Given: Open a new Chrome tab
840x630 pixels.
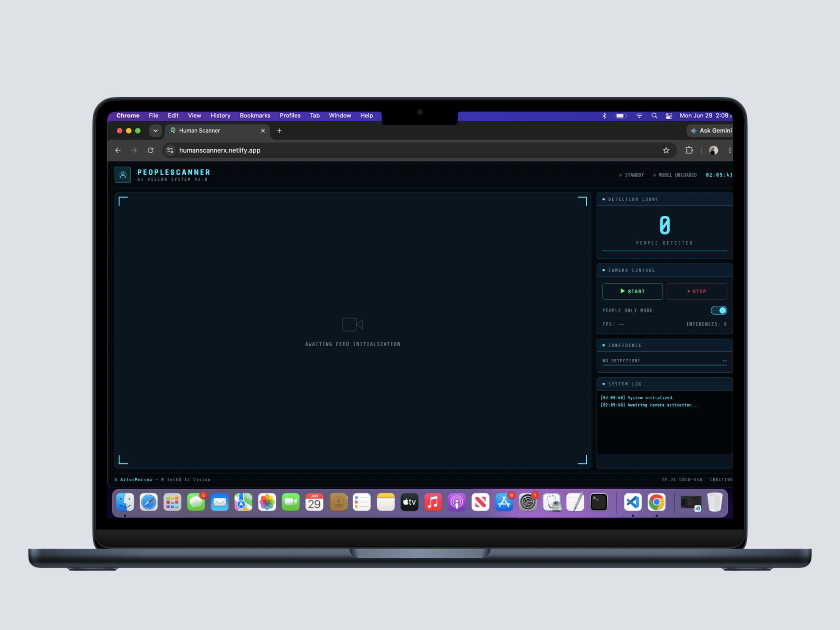Looking at the screenshot, I should tap(279, 131).
